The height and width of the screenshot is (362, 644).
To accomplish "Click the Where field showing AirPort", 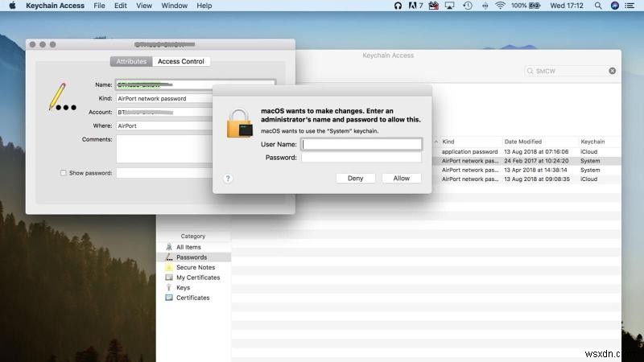I will click(164, 125).
